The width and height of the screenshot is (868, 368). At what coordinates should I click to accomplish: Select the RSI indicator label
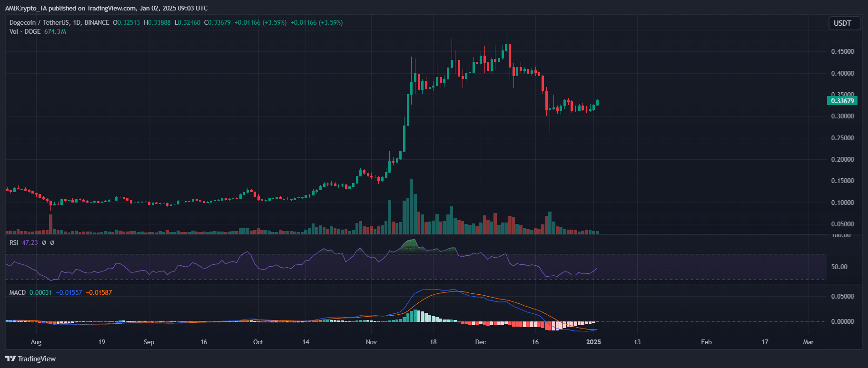point(14,242)
